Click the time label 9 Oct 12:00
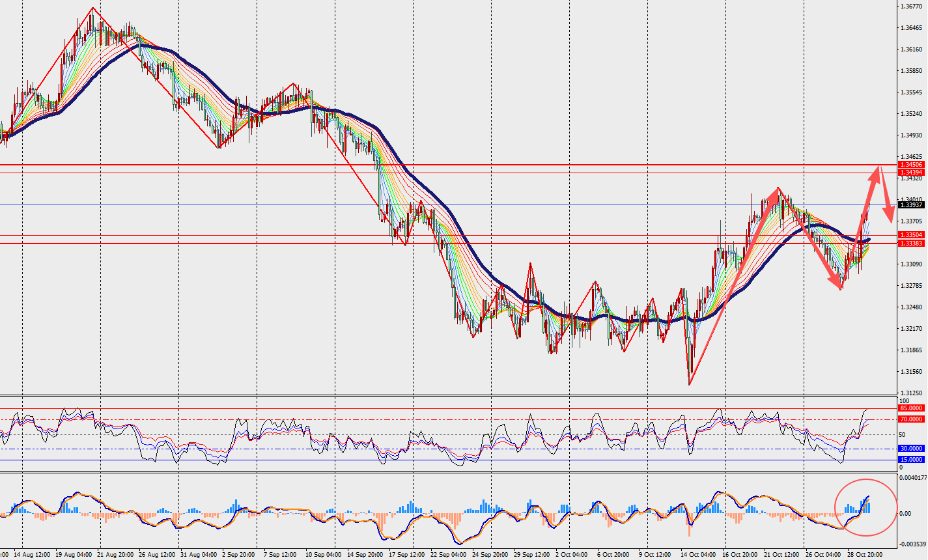 pos(655,555)
